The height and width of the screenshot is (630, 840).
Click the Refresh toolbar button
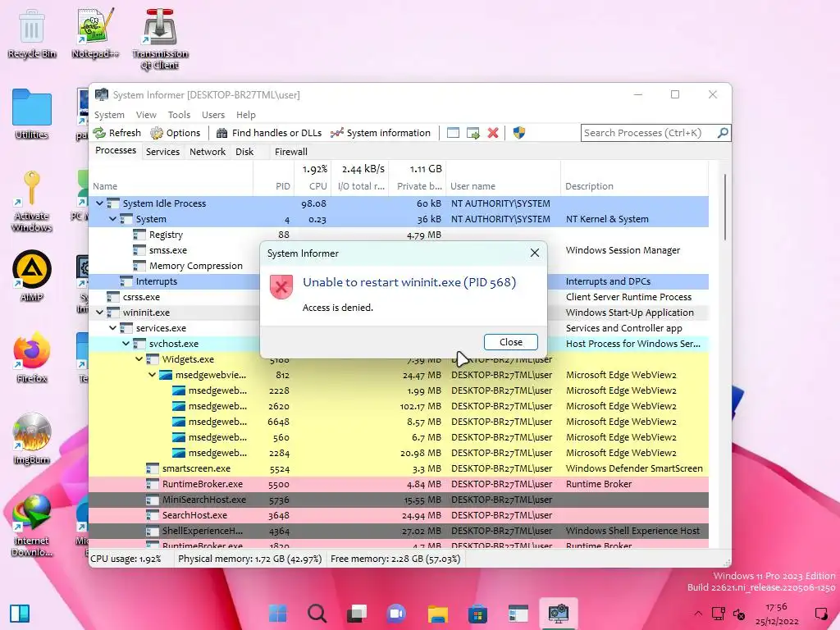[x=116, y=133]
